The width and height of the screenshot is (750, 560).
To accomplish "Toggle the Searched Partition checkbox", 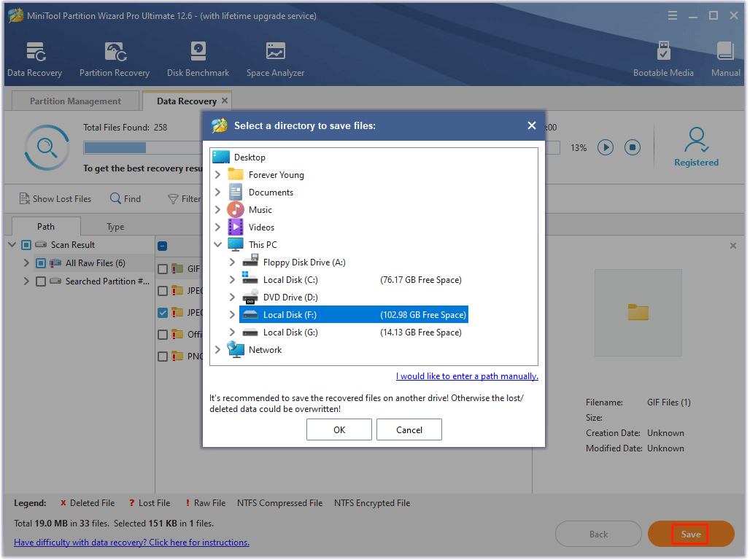I will click(x=41, y=281).
